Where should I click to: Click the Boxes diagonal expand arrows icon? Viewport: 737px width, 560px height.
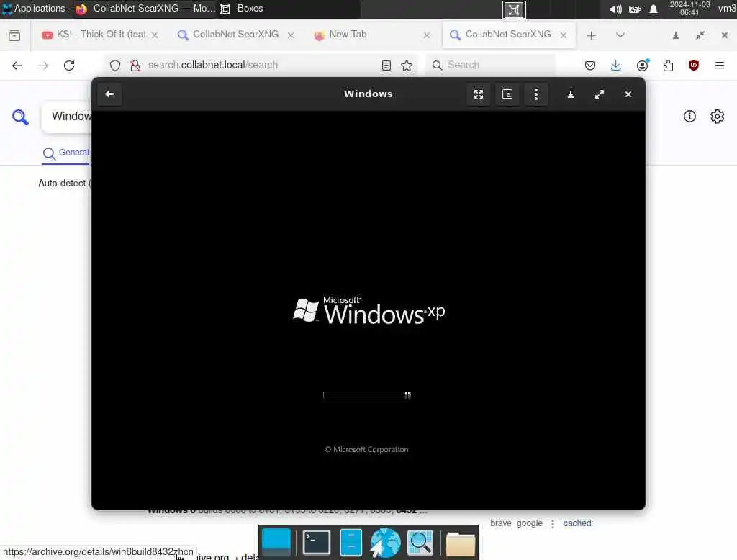599,94
